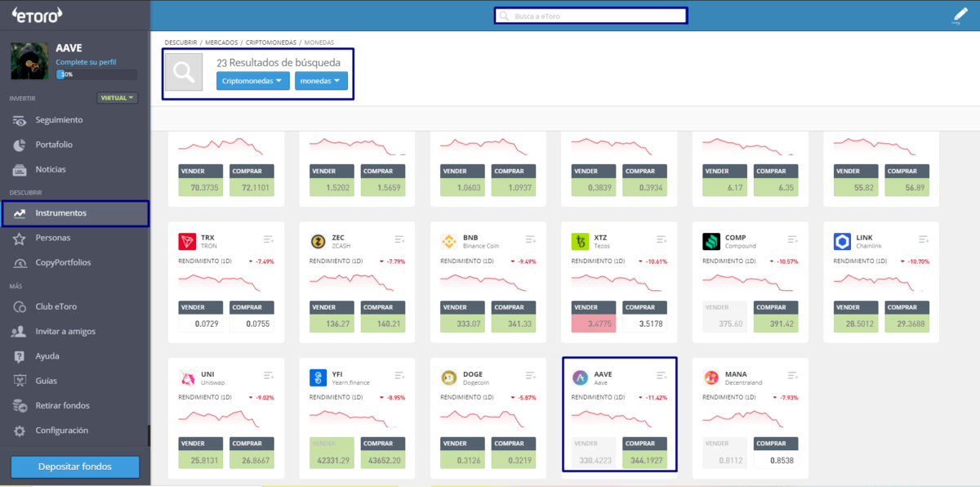Click the TRON coin logo icon
The height and width of the screenshot is (487, 980).
click(187, 242)
